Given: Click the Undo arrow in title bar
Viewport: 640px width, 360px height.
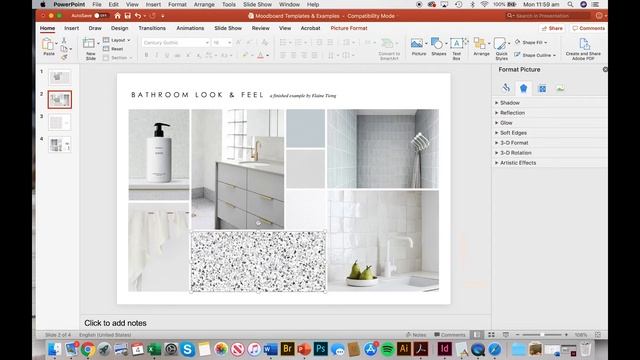Looking at the screenshot, I should 138,16.
